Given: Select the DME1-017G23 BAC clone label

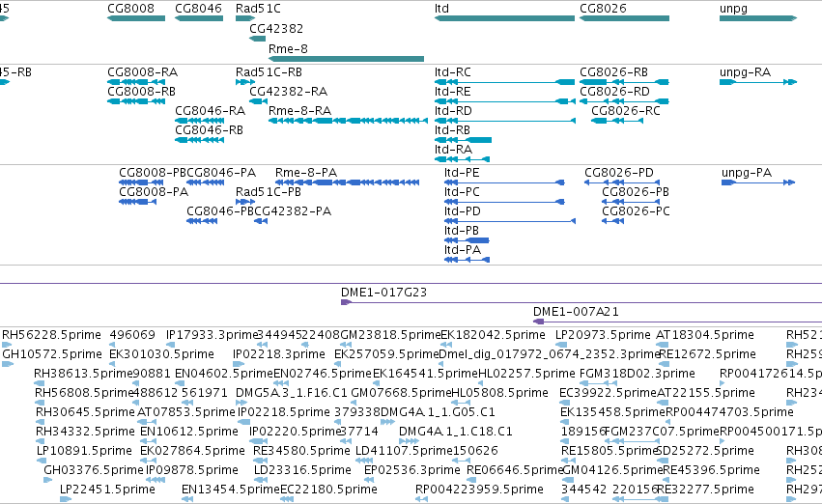Looking at the screenshot, I should 383,293.
